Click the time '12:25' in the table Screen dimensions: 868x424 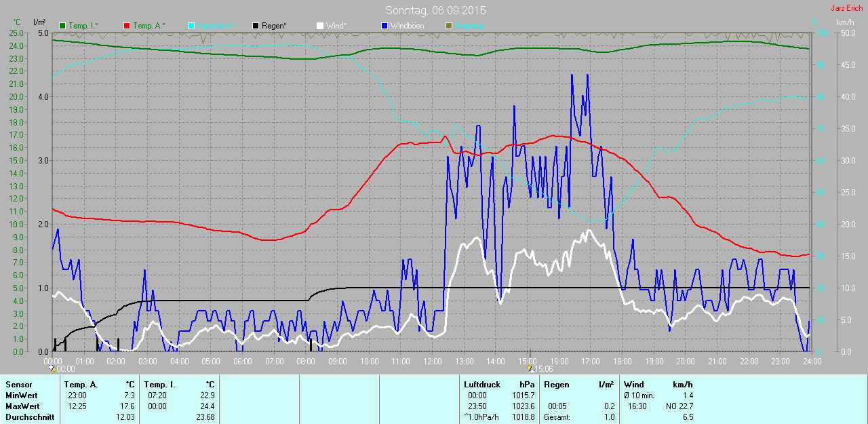click(77, 406)
